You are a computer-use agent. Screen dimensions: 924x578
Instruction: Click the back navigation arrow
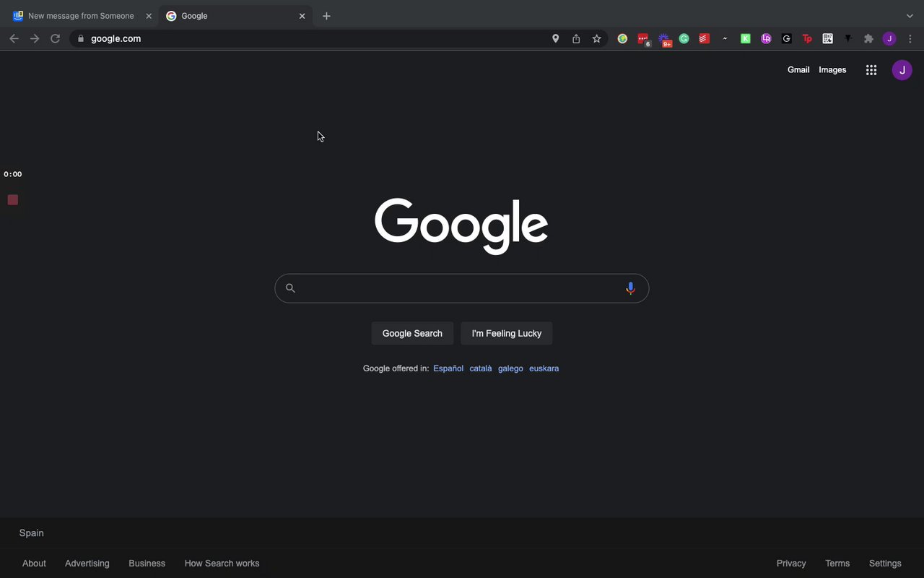[x=14, y=38]
